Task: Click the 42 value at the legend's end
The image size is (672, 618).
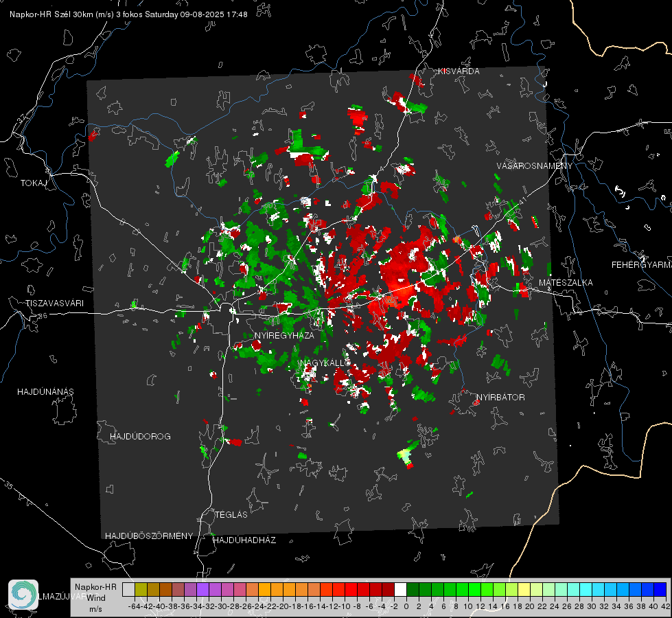Action: point(666,606)
